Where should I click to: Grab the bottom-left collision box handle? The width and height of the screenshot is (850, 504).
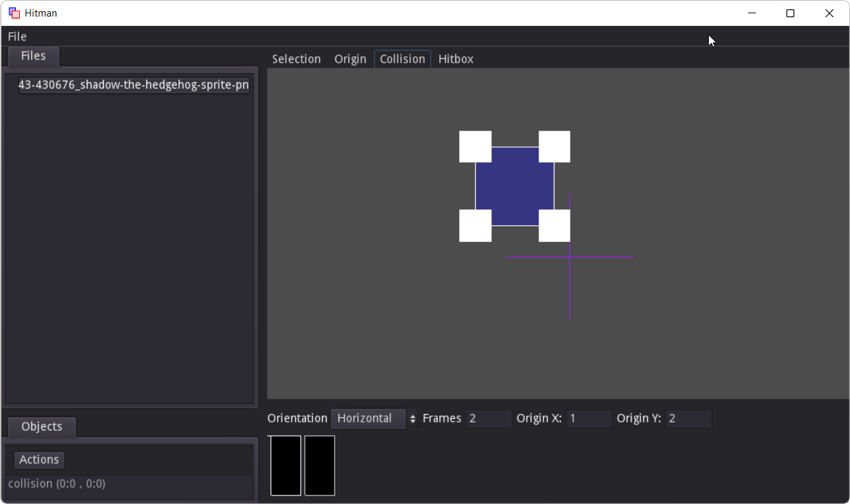point(475,226)
